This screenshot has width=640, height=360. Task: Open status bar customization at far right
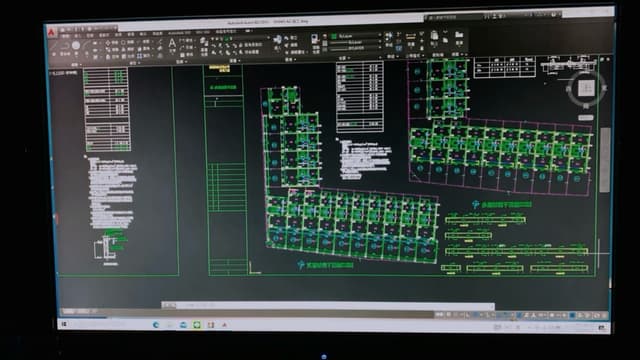tap(604, 316)
